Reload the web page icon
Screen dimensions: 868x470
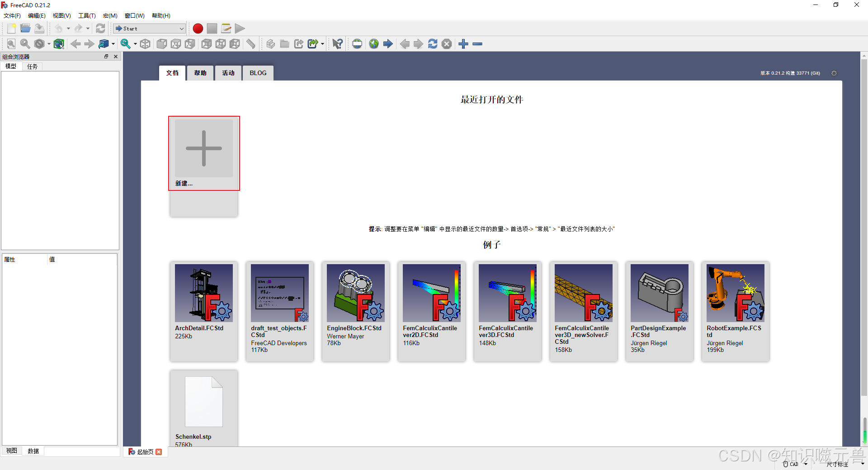(x=433, y=44)
